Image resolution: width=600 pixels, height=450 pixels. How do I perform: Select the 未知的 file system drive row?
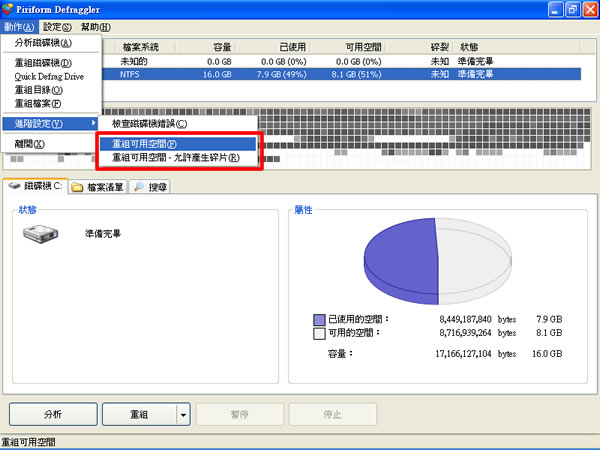tap(341, 61)
